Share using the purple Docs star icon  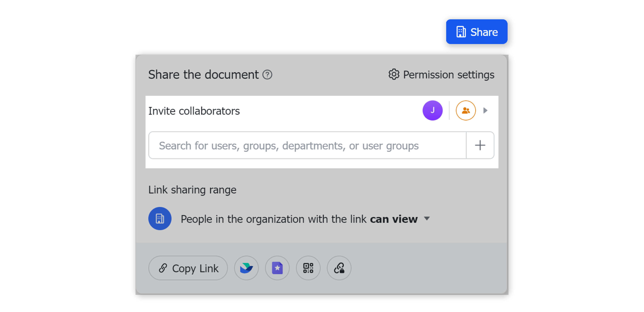tap(277, 268)
